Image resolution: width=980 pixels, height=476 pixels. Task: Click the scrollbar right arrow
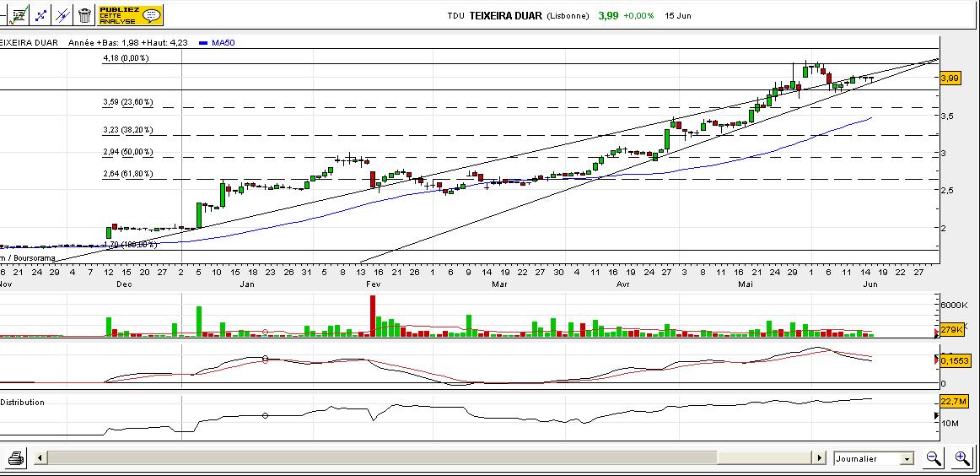pyautogui.click(x=819, y=458)
